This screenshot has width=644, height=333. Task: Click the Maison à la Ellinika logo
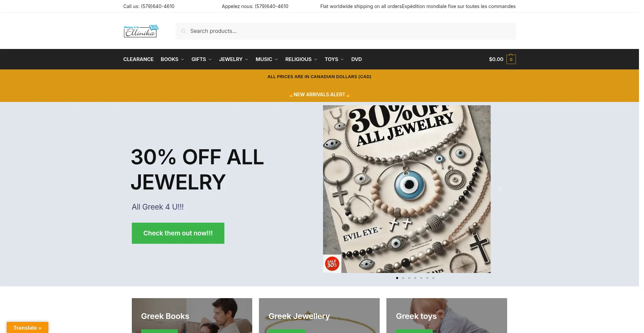tap(141, 31)
